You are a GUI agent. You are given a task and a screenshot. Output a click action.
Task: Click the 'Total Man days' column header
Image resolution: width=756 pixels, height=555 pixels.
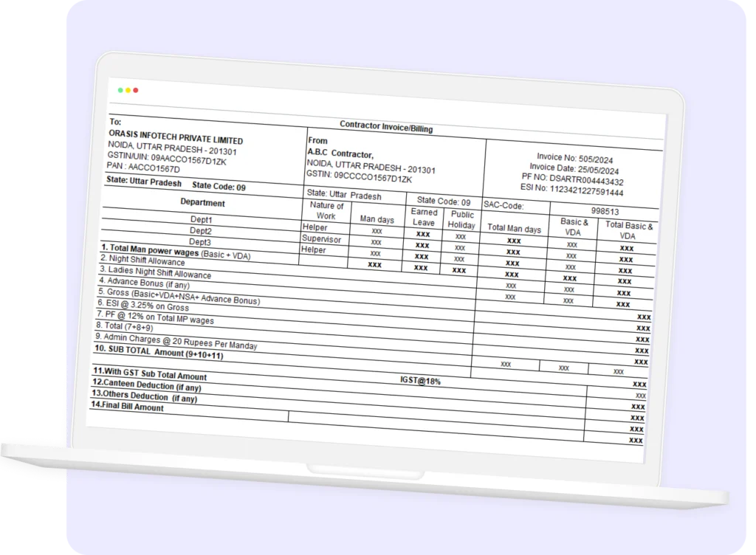coord(514,228)
